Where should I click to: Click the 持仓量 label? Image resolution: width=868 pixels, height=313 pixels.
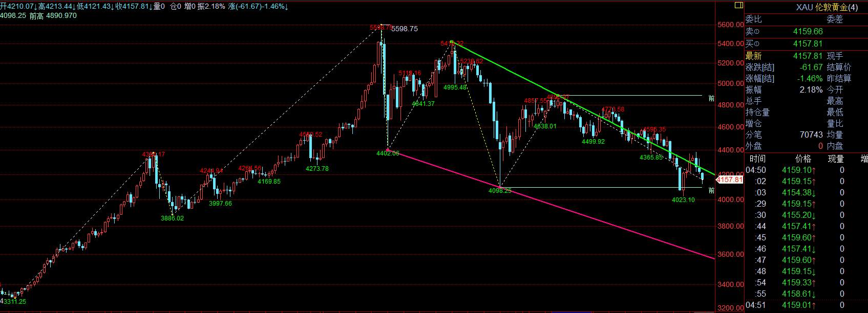(x=757, y=113)
